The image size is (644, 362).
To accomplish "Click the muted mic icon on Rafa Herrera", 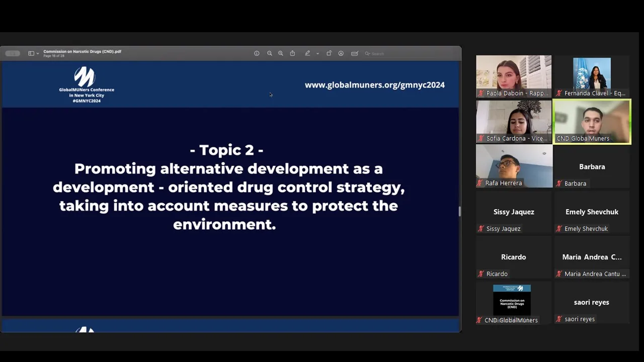I will pyautogui.click(x=481, y=184).
